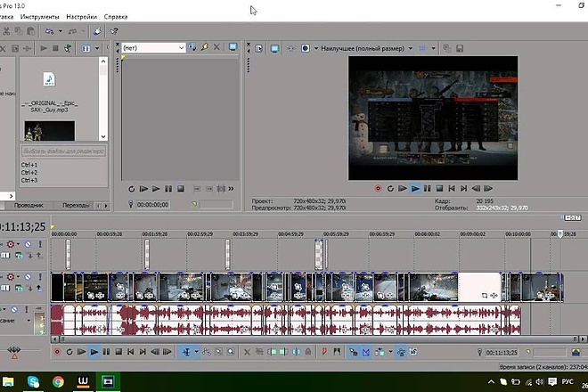This screenshot has width=588, height=392.
Task: Toggle split screen view in preview
Action: click(306, 48)
